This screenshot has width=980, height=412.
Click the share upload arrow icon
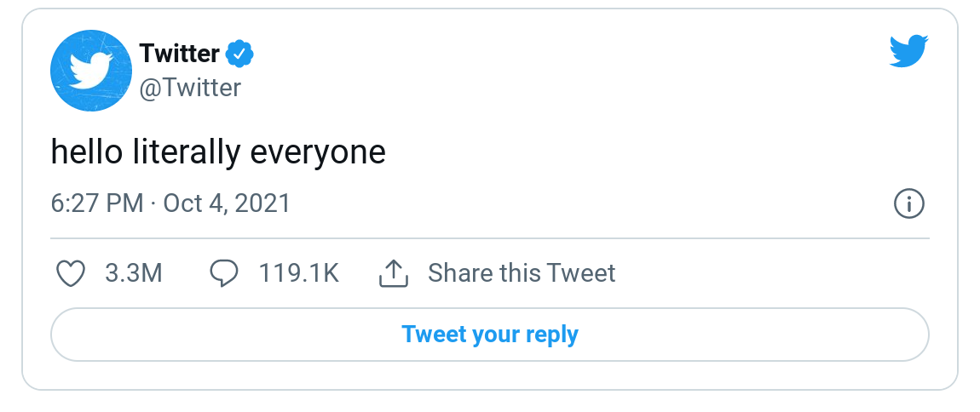click(393, 273)
